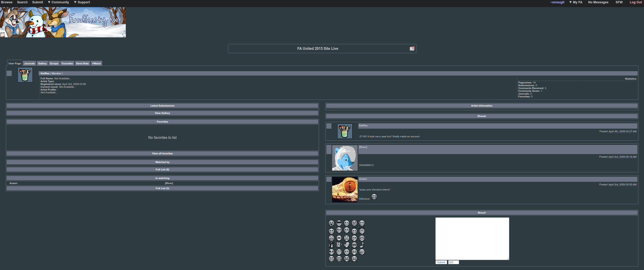644x270 pixels.
Task: Open [River] in the Is watching list
Action: (x=169, y=183)
